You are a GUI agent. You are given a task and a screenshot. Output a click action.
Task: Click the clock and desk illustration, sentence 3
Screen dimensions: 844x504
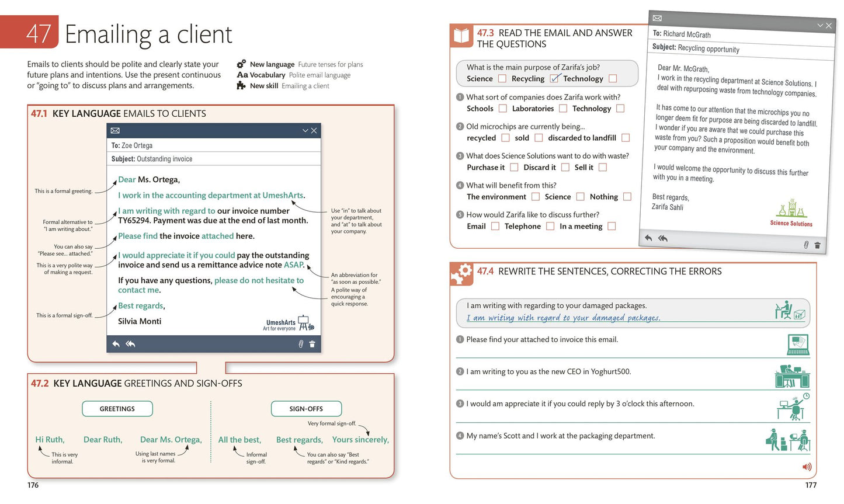793,406
